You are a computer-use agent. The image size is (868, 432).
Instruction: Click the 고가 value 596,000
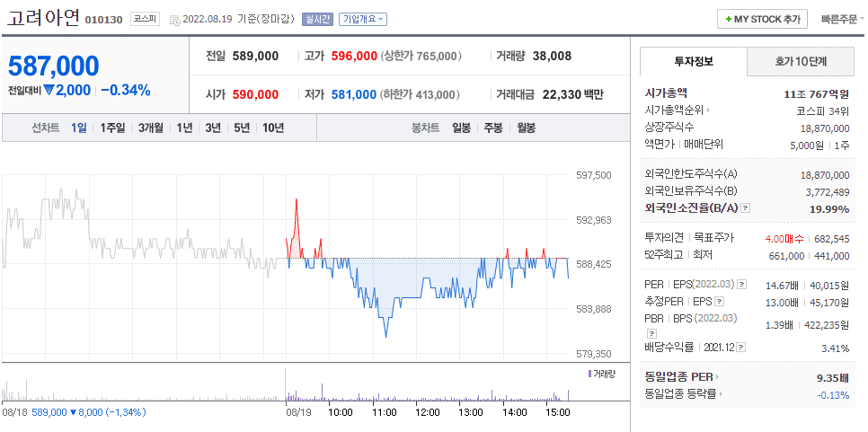(354, 56)
